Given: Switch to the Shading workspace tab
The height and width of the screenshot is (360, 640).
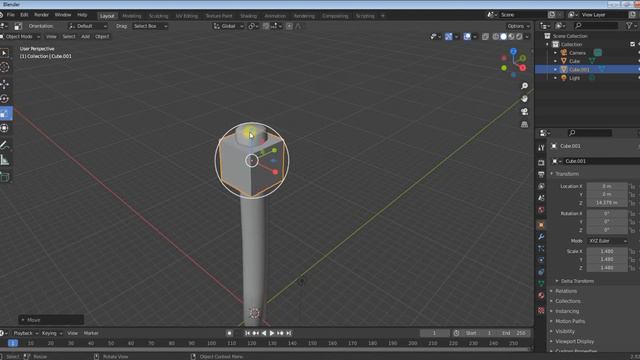Looking at the screenshot, I should [248, 16].
